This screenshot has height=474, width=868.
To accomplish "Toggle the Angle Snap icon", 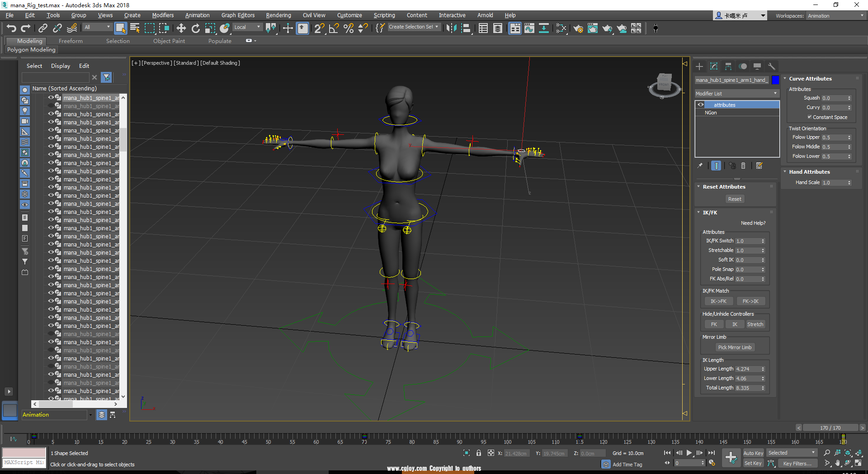I will (334, 28).
